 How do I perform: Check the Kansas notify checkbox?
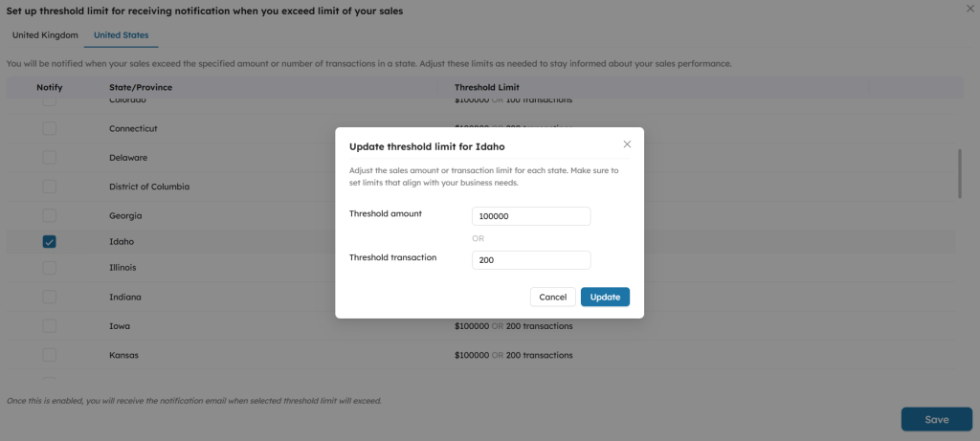49,355
